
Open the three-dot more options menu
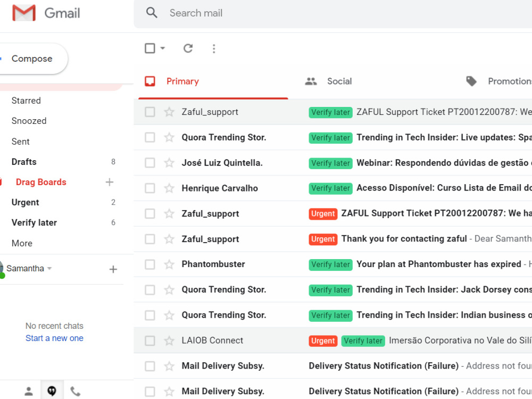[214, 48]
